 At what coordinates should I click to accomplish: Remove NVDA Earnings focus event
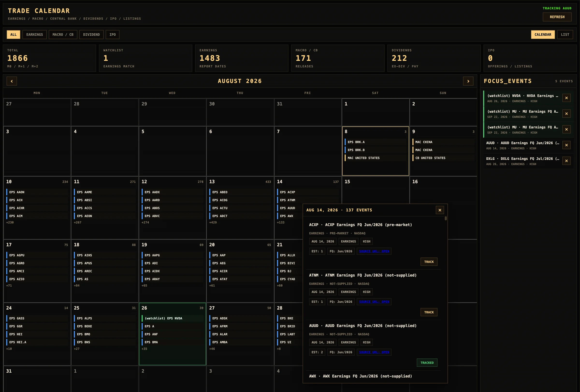pos(566,98)
